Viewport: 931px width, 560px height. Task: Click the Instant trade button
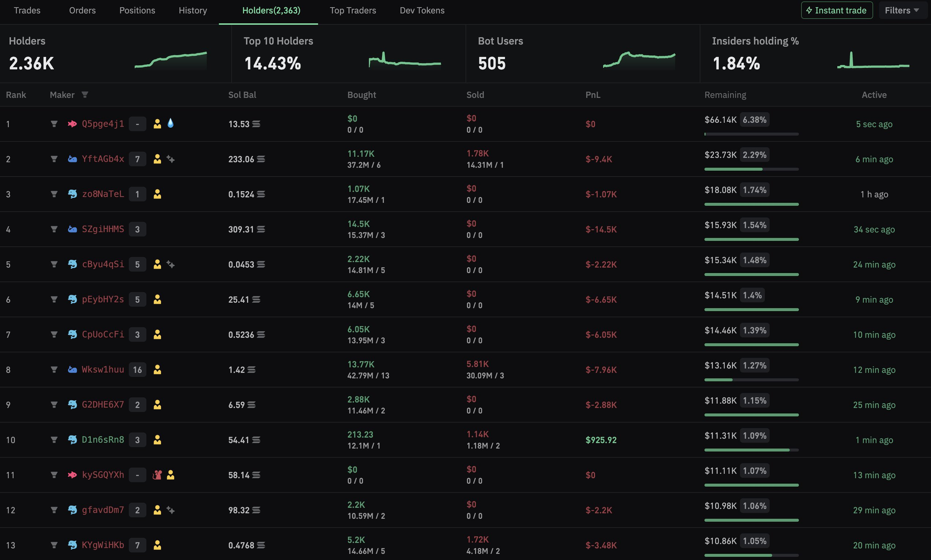[837, 10]
